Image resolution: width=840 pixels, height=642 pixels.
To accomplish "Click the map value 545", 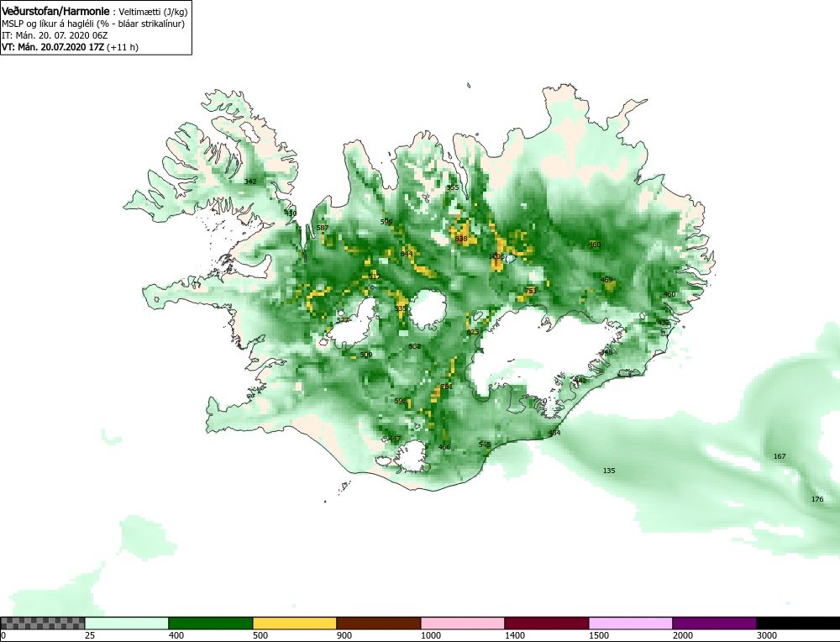I will [485, 445].
